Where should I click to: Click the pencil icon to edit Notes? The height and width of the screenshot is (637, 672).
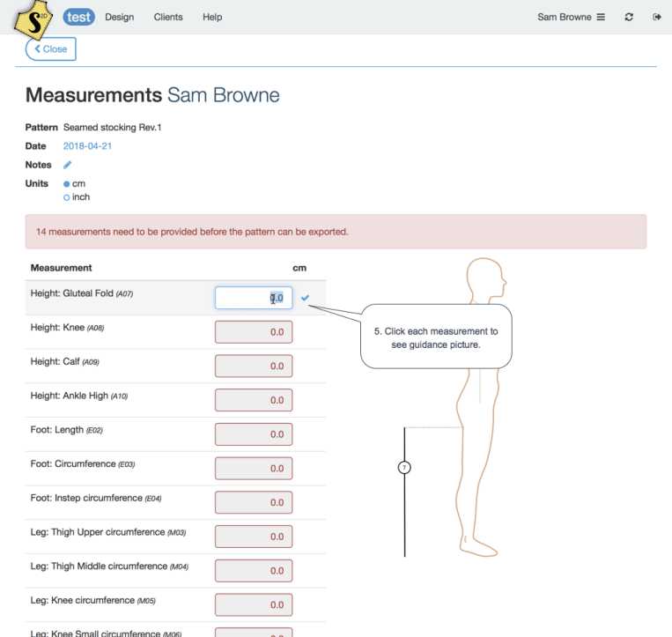pyautogui.click(x=68, y=165)
